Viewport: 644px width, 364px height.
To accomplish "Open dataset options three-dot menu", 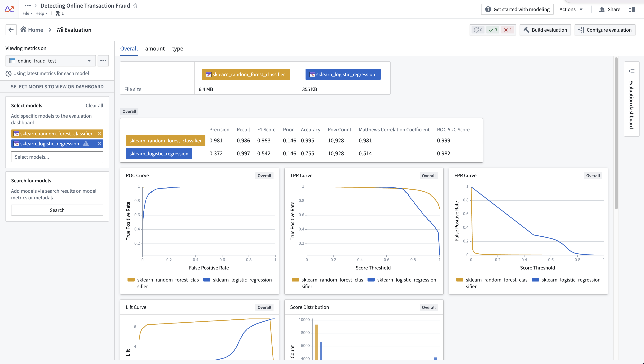I will 103,61.
